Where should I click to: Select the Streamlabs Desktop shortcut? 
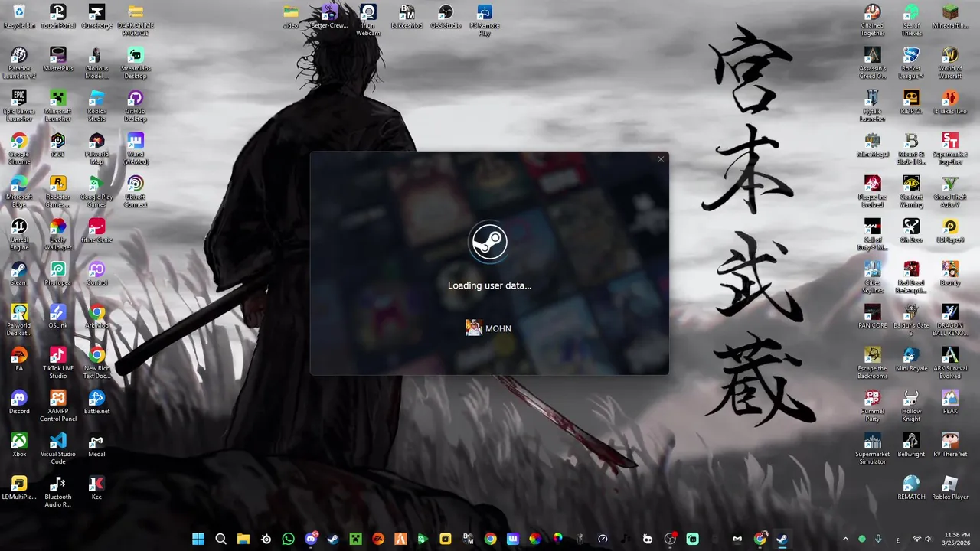(136, 64)
